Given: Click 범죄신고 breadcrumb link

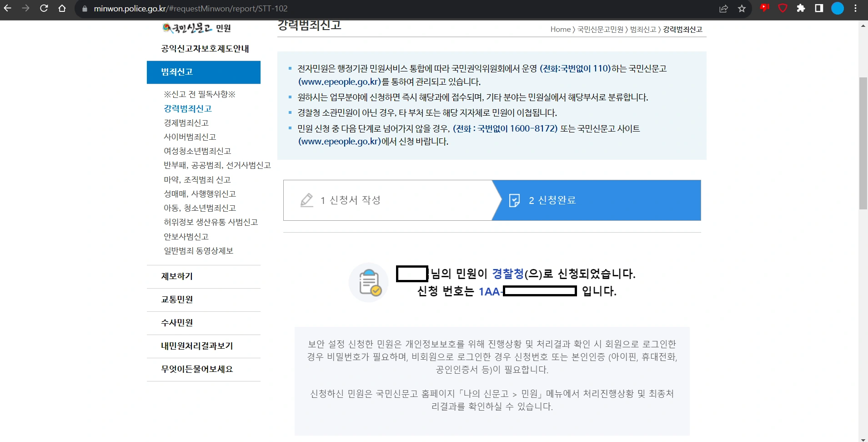Looking at the screenshot, I should click(643, 30).
